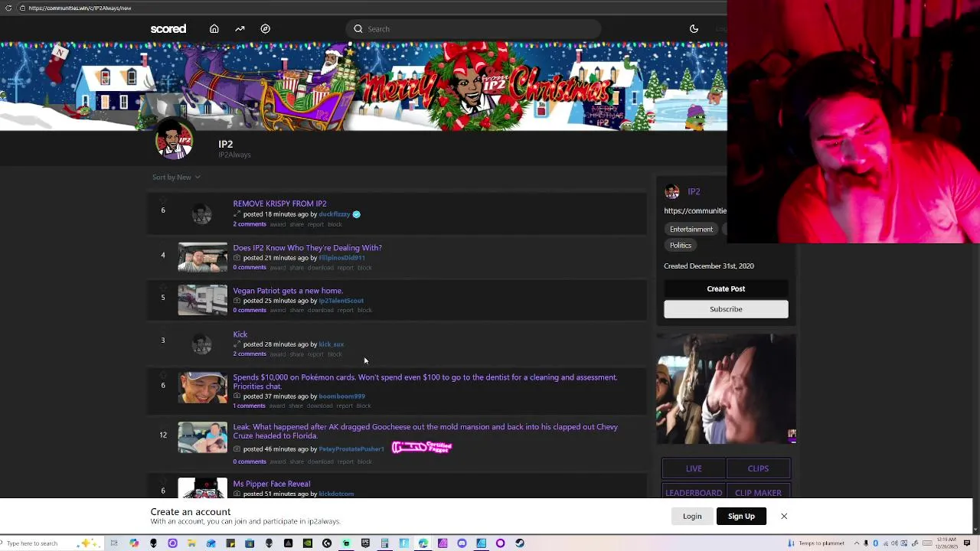Screen dimensions: 980x551
Task: Click camera icon on Spends $10,000 post
Action: (x=237, y=396)
